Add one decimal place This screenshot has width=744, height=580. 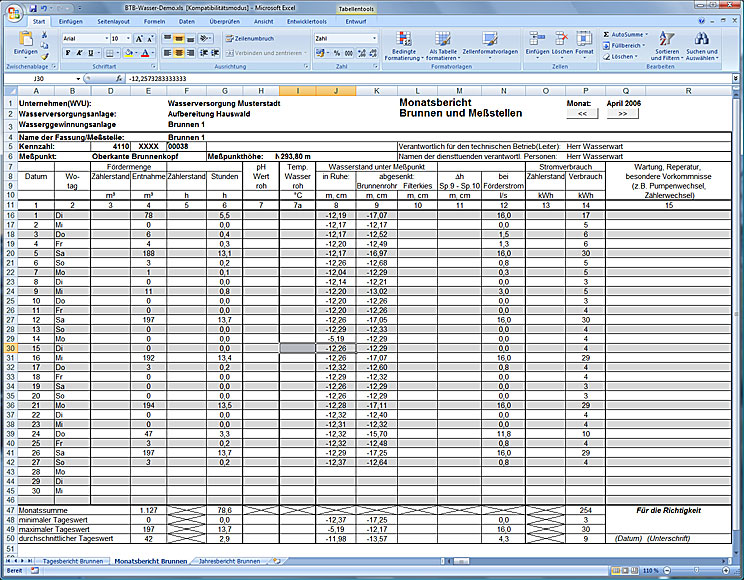pyautogui.click(x=362, y=53)
